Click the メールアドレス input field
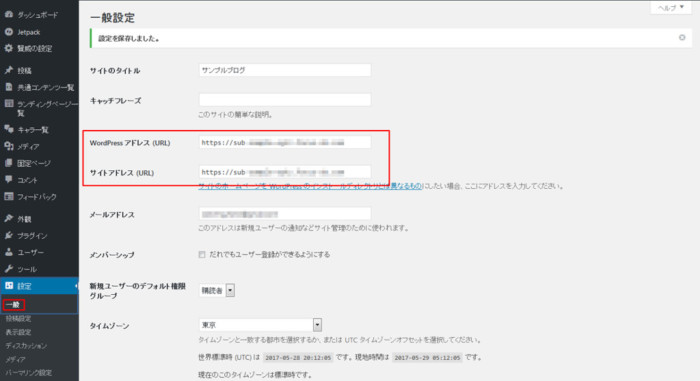Image resolution: width=700 pixels, height=381 pixels. point(285,214)
